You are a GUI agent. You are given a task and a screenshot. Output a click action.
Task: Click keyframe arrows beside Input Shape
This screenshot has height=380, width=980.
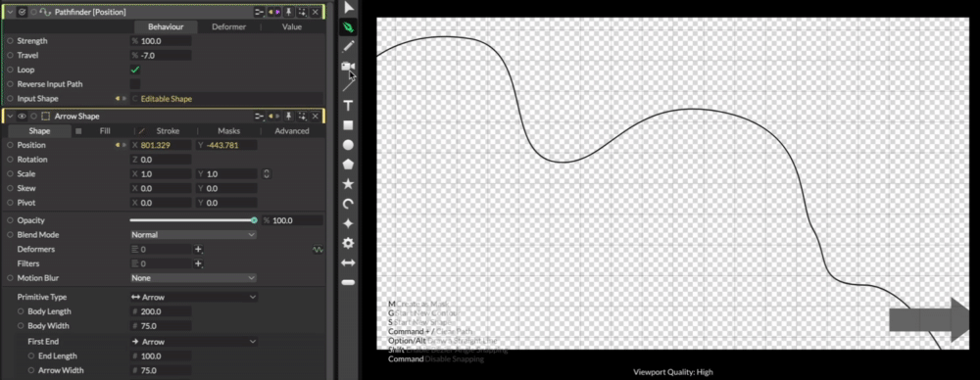pyautogui.click(x=121, y=99)
